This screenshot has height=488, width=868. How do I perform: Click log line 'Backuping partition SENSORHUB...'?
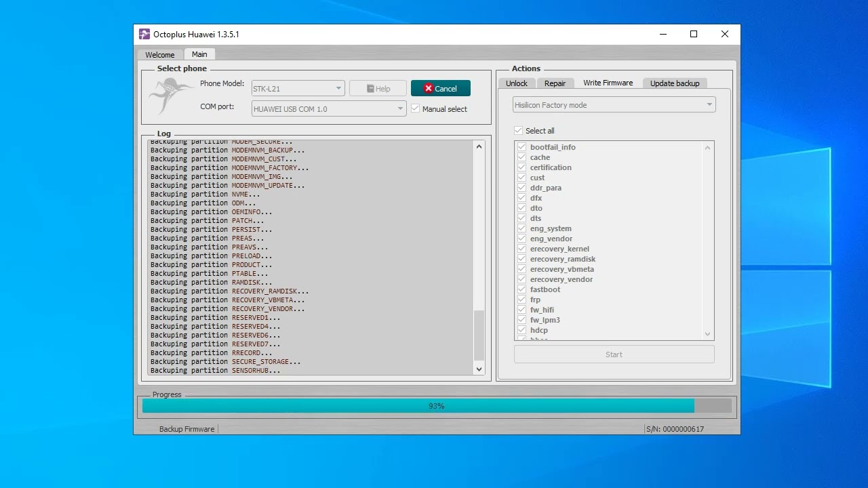click(215, 371)
